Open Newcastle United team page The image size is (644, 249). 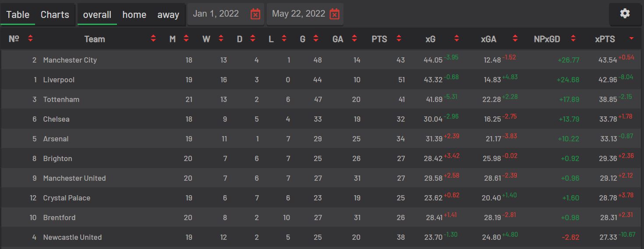click(72, 237)
